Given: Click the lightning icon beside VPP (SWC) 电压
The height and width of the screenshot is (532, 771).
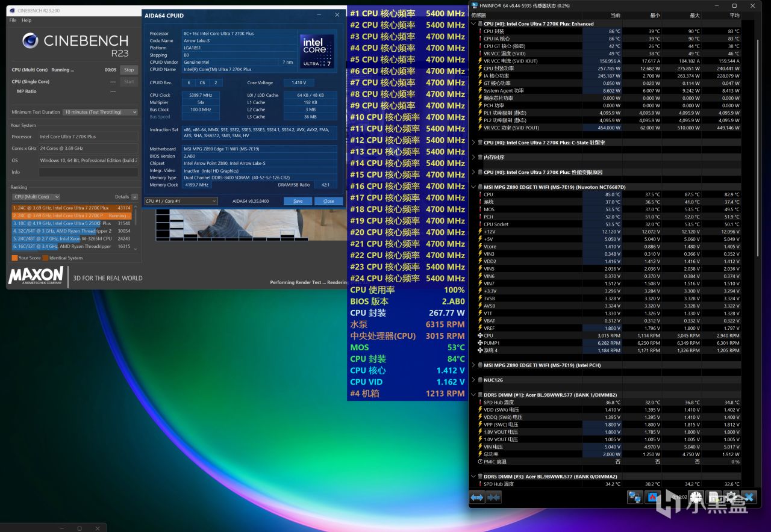Looking at the screenshot, I should pyautogui.click(x=480, y=424).
